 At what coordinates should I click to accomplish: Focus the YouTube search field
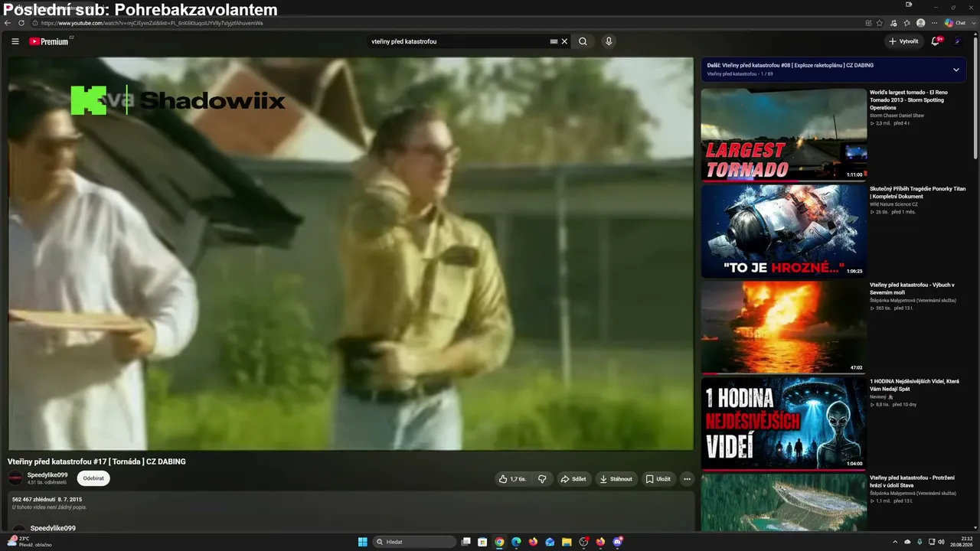(458, 41)
